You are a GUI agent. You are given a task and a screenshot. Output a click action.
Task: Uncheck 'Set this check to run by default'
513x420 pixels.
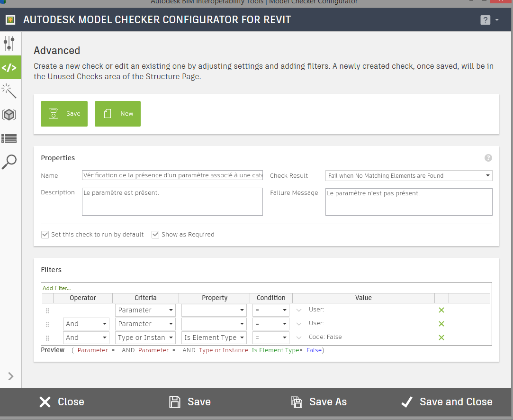pos(45,234)
